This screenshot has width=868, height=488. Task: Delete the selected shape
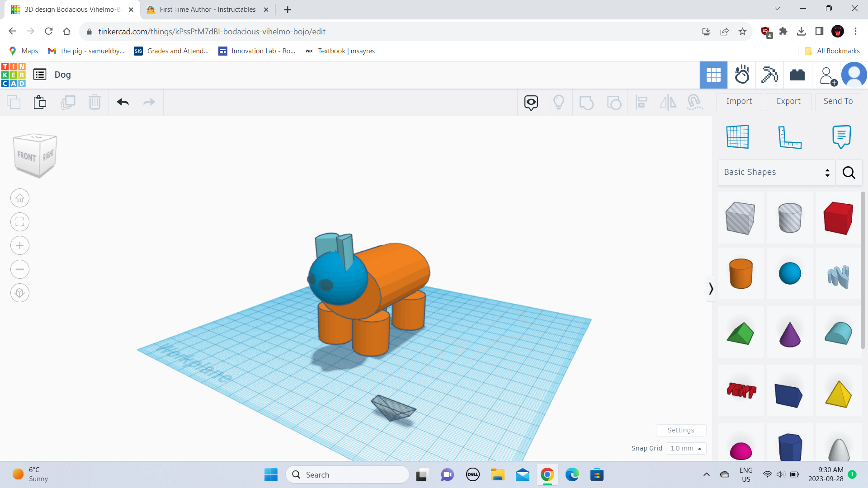click(95, 102)
